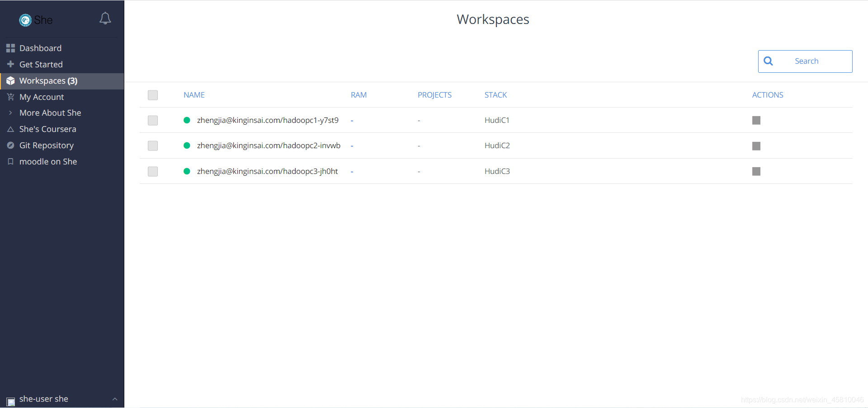Sort by PROJECTS column header
The height and width of the screenshot is (408, 868).
(x=434, y=95)
